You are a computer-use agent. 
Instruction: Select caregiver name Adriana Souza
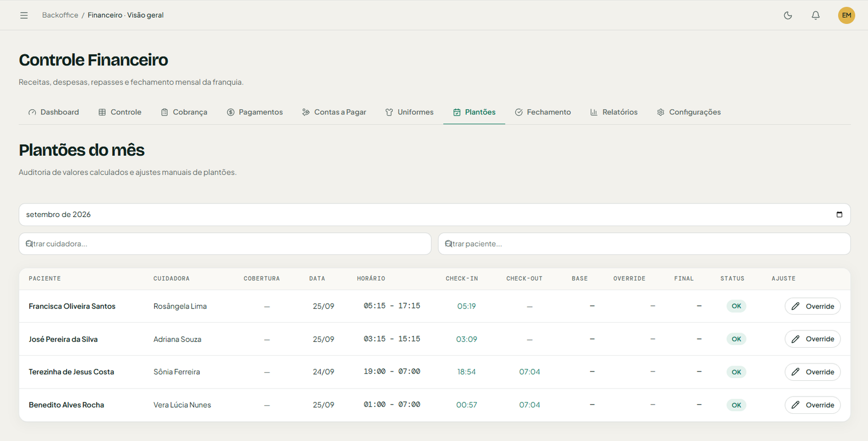click(177, 340)
